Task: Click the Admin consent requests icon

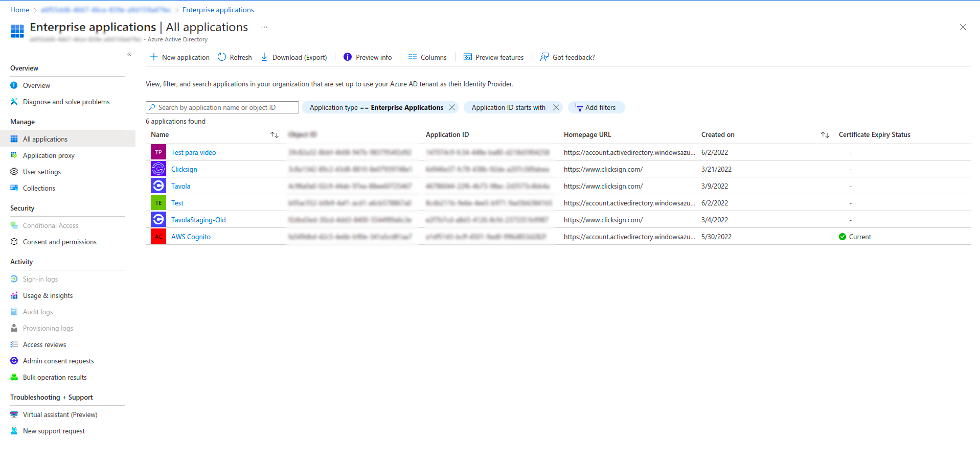Action: pyautogui.click(x=14, y=361)
